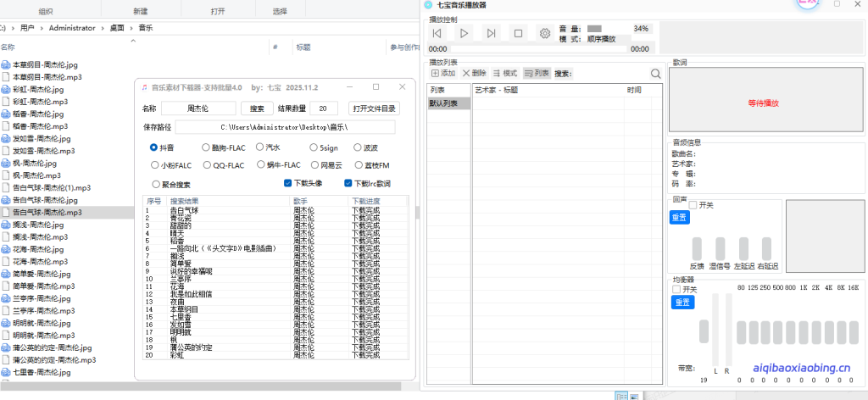Click the 稻香-周杰伦.mp3 file icon
Viewport: 868px width, 400px height.
point(6,126)
